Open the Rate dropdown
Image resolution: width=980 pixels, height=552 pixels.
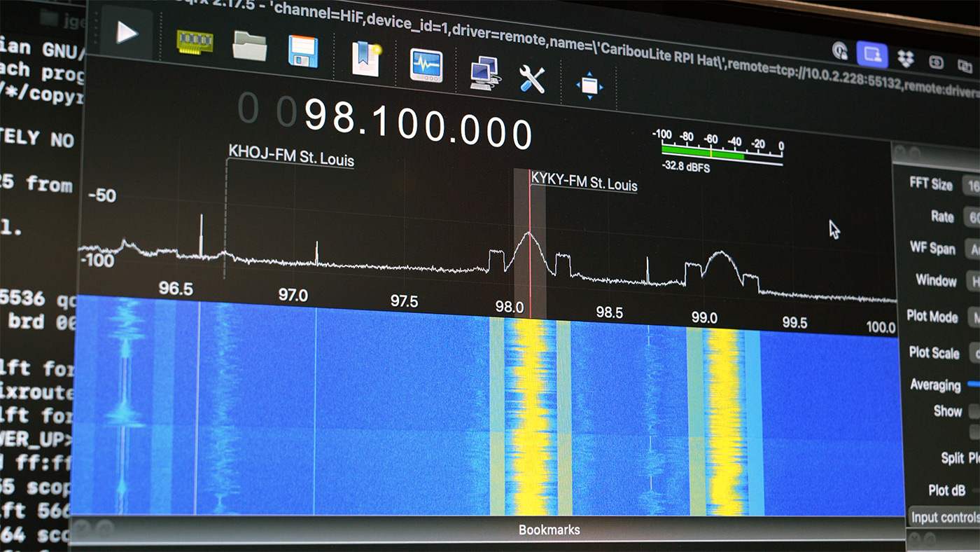click(972, 217)
